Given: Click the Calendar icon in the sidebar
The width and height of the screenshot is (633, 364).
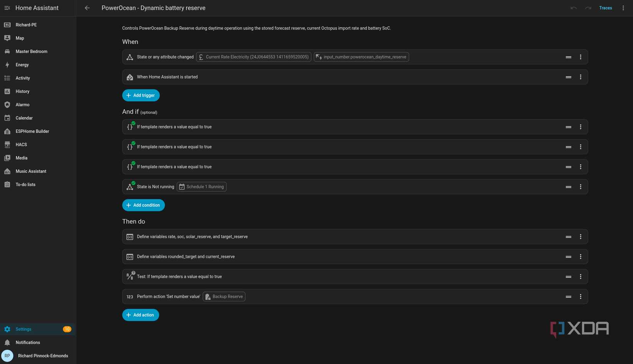Looking at the screenshot, I should (x=7, y=118).
